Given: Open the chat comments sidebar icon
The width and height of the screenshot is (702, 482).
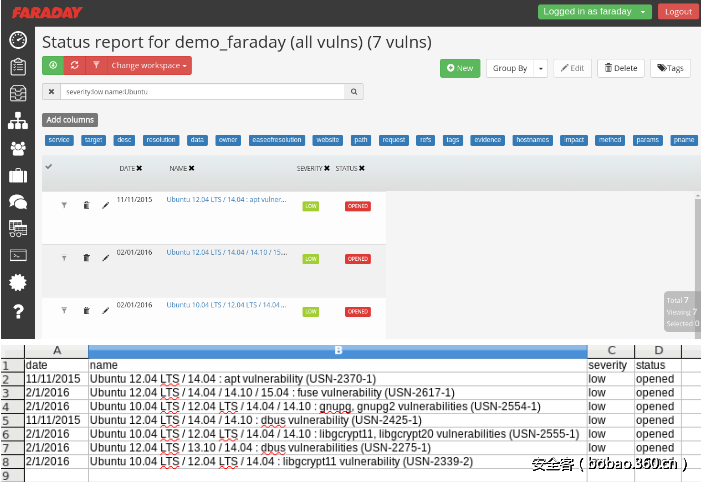Looking at the screenshot, I should pos(18,202).
